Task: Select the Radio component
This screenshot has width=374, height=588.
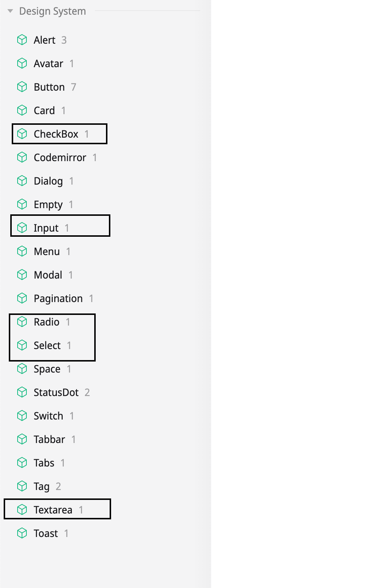Action: click(47, 322)
